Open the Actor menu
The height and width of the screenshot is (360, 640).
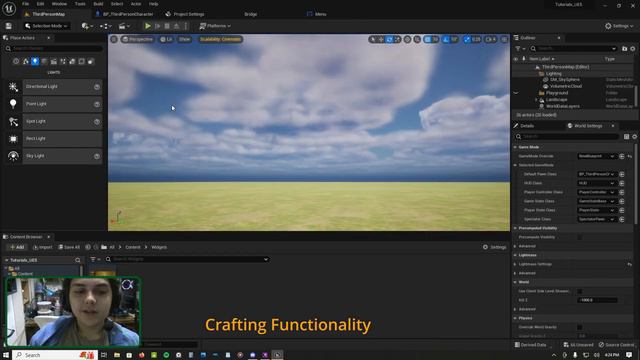coord(136,4)
